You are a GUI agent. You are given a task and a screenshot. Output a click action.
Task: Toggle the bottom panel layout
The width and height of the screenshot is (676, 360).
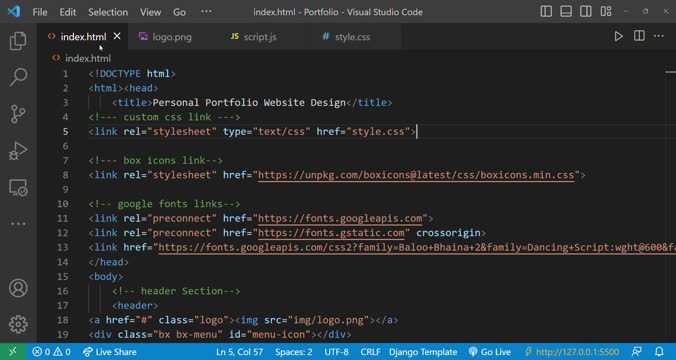click(x=566, y=12)
